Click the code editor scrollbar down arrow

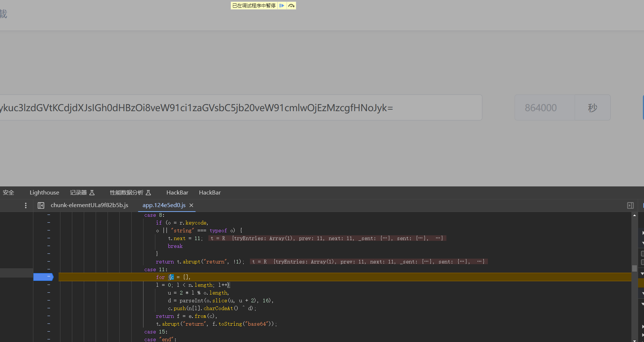[634, 340]
